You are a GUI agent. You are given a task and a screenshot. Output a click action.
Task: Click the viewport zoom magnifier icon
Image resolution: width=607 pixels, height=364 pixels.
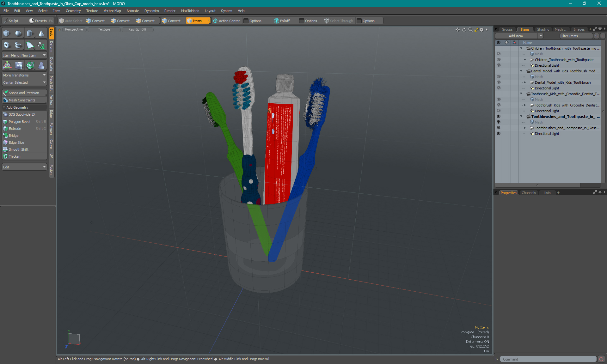click(470, 30)
